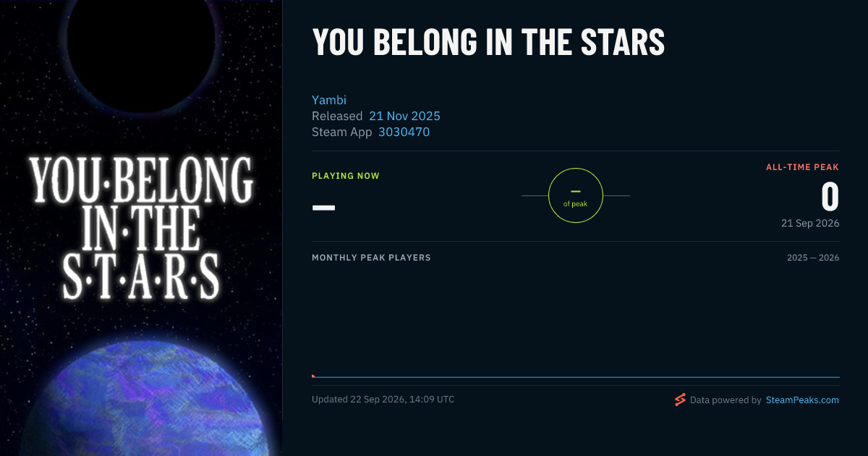Click the Monthly Peak Players heading
This screenshot has width=868, height=456.
371,258
